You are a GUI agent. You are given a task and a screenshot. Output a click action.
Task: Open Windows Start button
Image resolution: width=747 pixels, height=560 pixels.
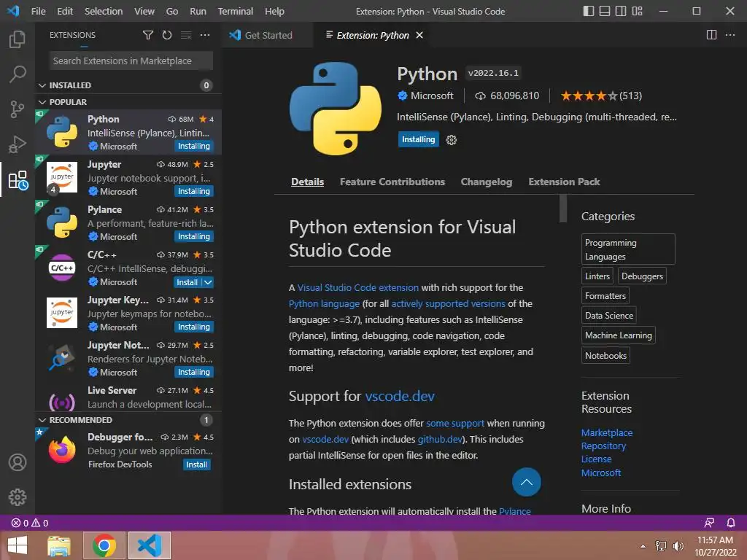18,545
